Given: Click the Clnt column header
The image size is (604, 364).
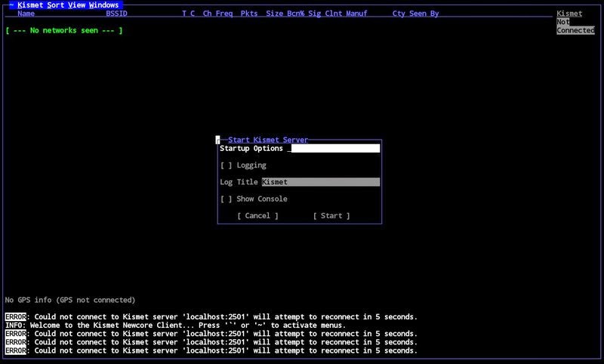Looking at the screenshot, I should pos(334,14).
